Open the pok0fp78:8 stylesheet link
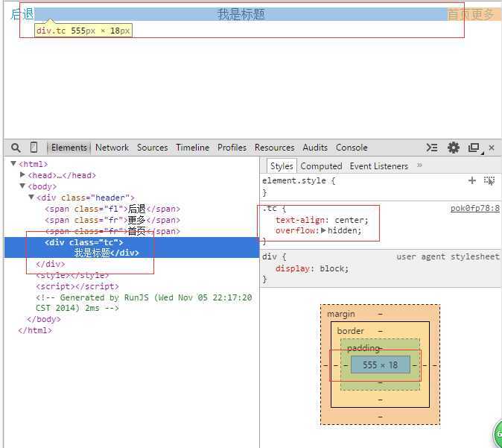 point(474,208)
